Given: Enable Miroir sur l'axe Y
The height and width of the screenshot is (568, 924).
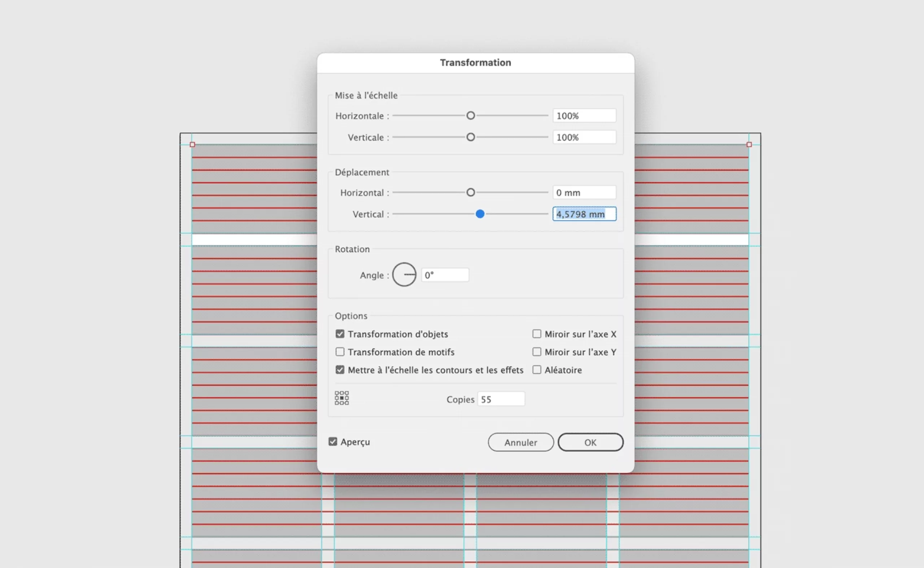Looking at the screenshot, I should [537, 351].
